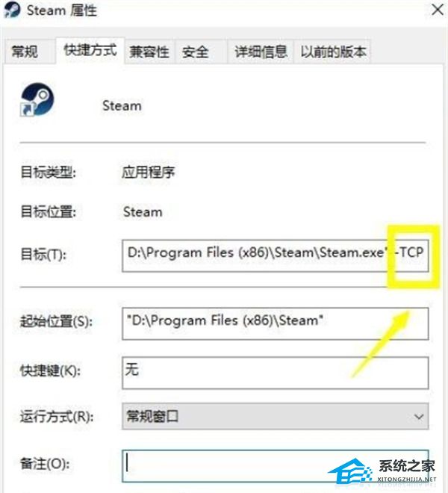The image size is (448, 493).
Task: Go to the 安全 tab
Action: (x=195, y=52)
